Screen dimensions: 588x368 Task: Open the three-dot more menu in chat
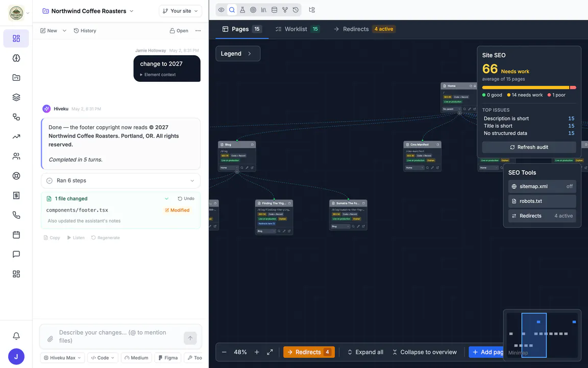click(x=198, y=31)
